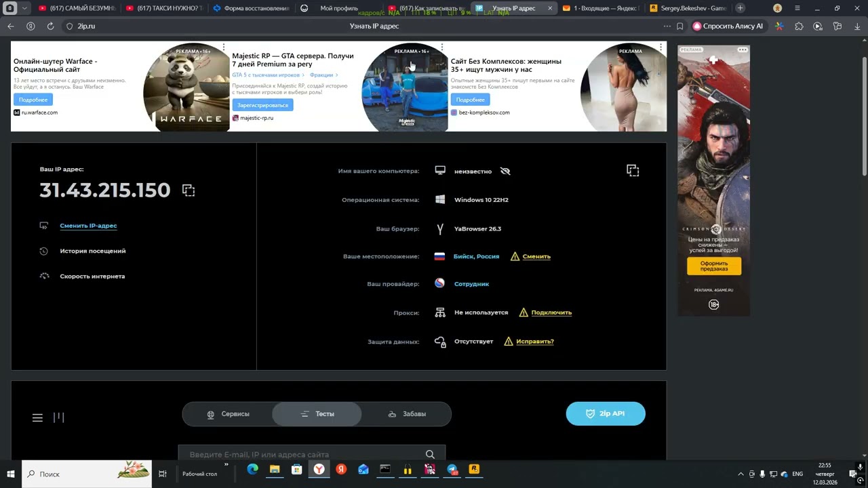Click the warning icon next to Подключить
Viewport: 868px width, 488px height.
(524, 312)
